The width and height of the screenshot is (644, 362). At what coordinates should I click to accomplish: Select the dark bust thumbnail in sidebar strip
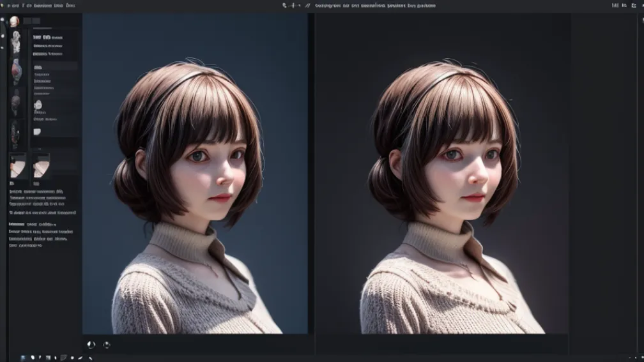[15, 103]
